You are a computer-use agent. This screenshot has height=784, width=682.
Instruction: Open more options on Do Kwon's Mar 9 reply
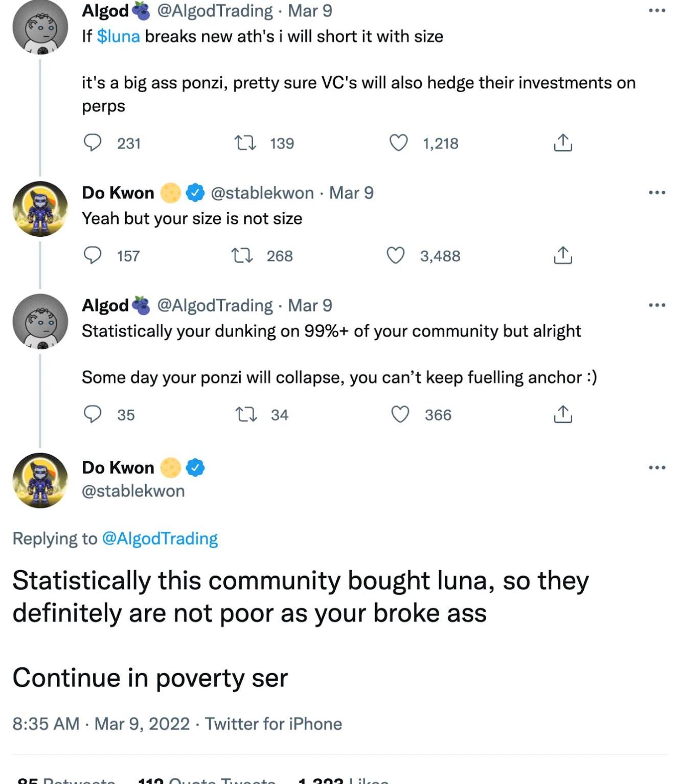click(656, 193)
